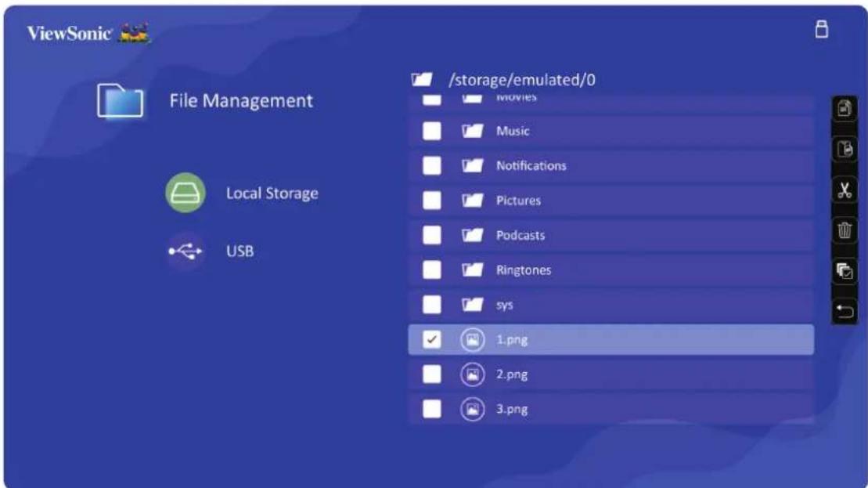Screen dimensions: 868x488
Task: Tick the 2.png checkbox
Action: [432, 374]
